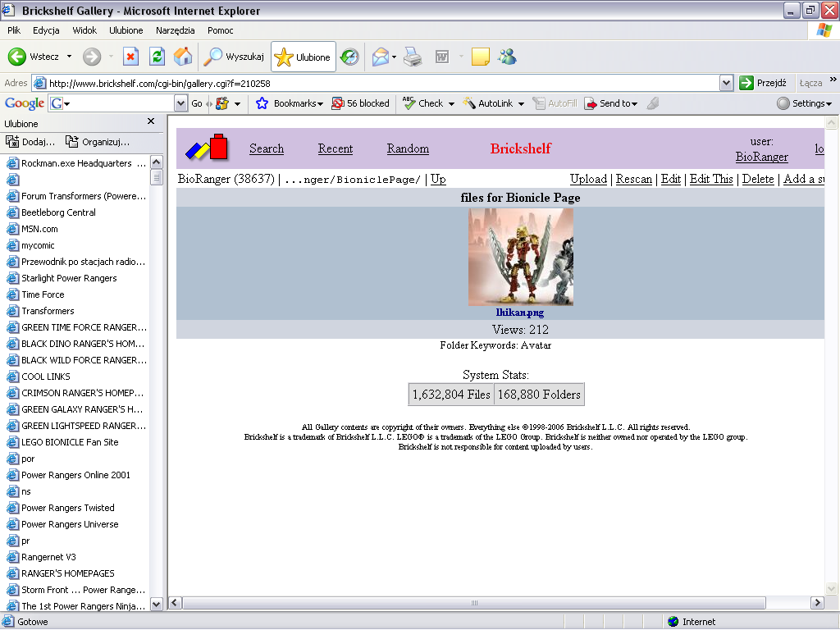Open the Pomoc menu
Screen dimensions: 840x630
[x=220, y=30]
